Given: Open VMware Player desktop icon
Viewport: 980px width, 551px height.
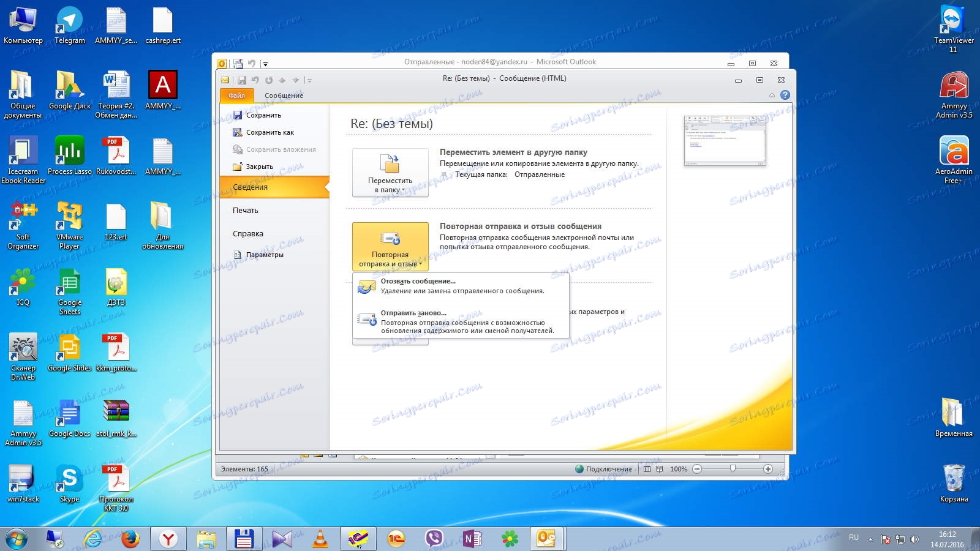Looking at the screenshot, I should (x=70, y=225).
